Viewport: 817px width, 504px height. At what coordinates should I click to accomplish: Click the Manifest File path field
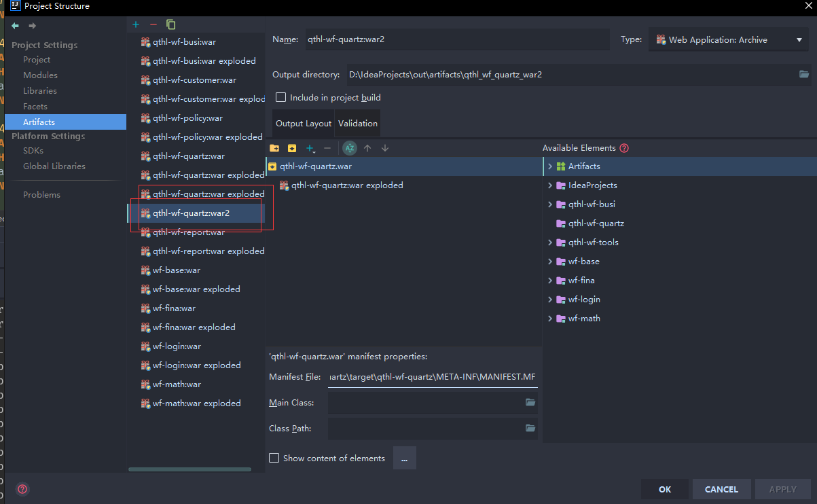(433, 377)
